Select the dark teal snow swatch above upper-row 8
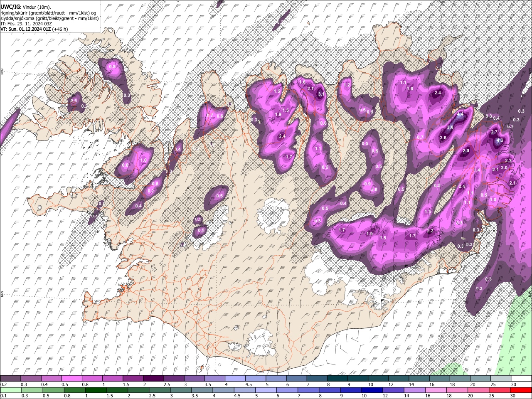Viewport: 532px width, 399px height. (x=337, y=378)
